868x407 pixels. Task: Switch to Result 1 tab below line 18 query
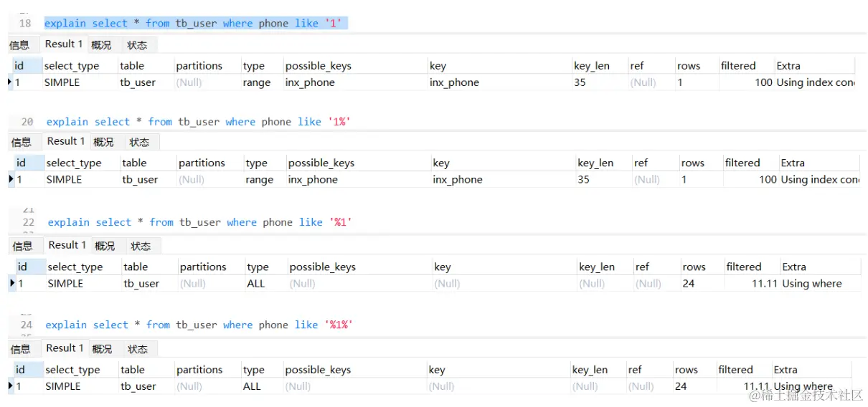[x=64, y=44]
